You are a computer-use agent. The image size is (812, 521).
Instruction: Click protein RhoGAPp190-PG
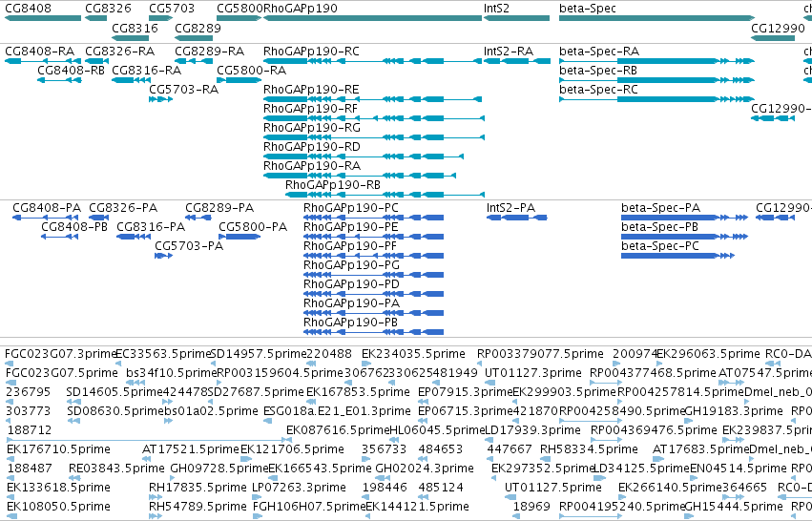[x=373, y=275]
